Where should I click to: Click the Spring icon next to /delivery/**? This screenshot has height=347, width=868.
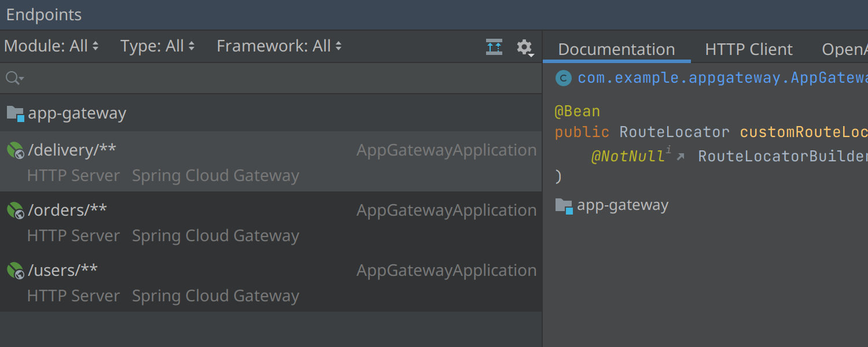point(15,150)
